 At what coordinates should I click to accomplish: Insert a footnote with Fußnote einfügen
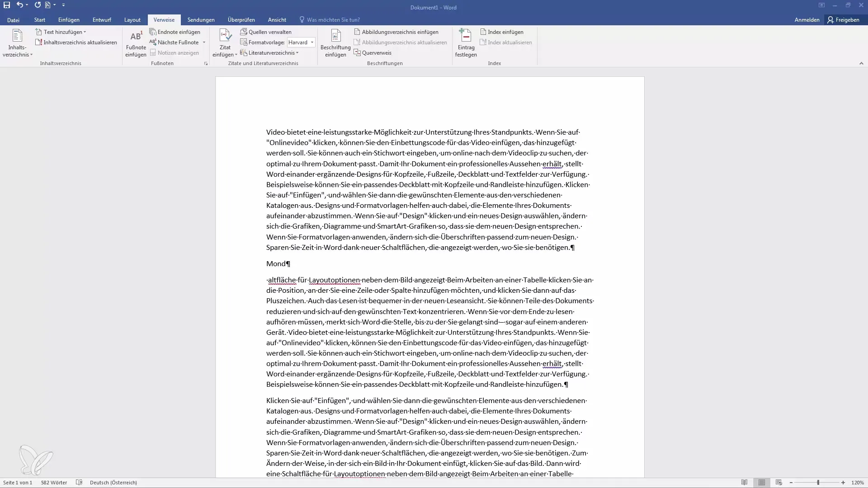click(x=136, y=44)
